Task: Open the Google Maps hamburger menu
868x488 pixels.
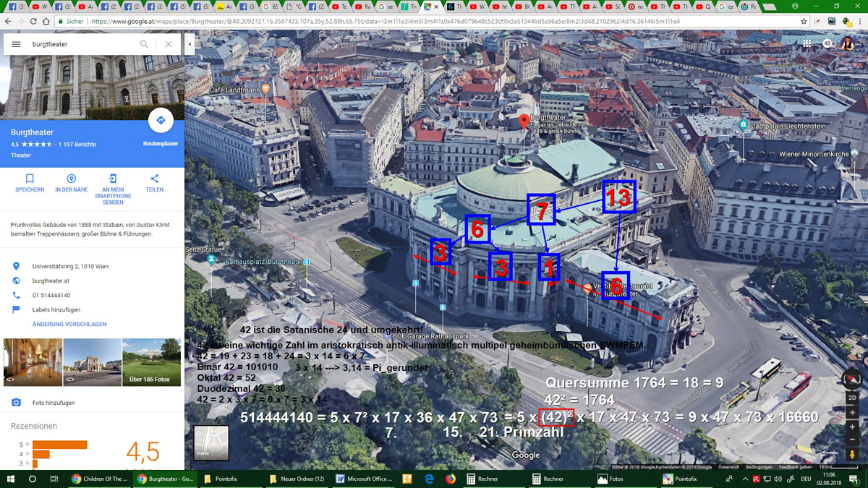Action: pos(16,44)
